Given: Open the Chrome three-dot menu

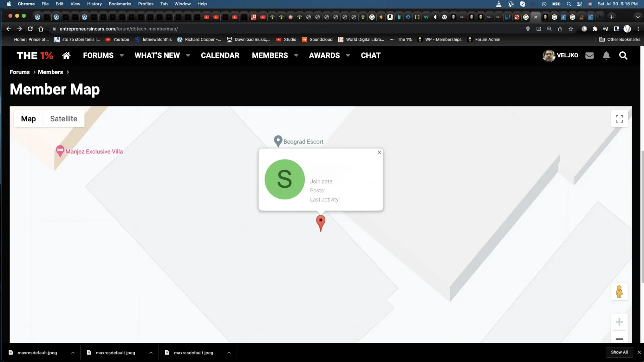Looking at the screenshot, I should coord(638,29).
